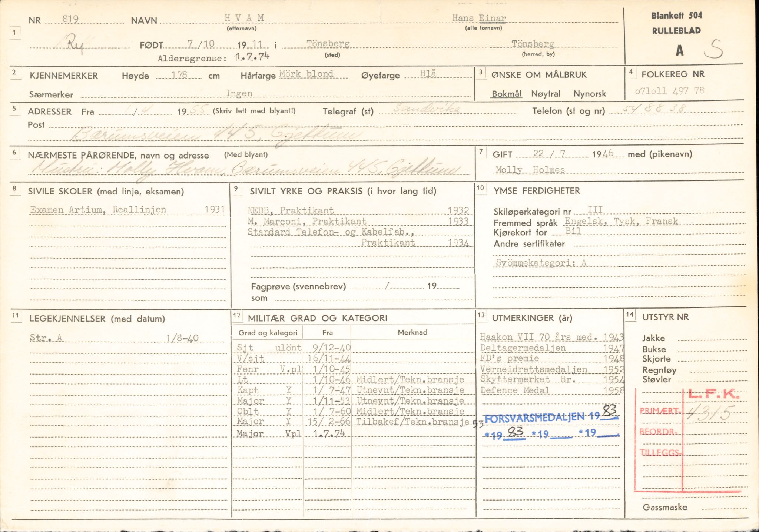This screenshot has width=759, height=532.
Task: Click the 'Lt' rank entry
Action: coord(242,379)
